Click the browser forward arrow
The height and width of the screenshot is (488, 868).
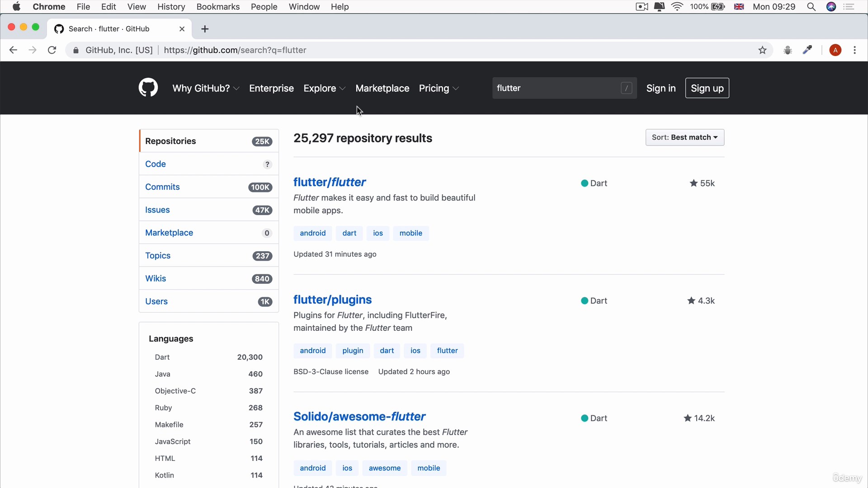click(x=33, y=50)
